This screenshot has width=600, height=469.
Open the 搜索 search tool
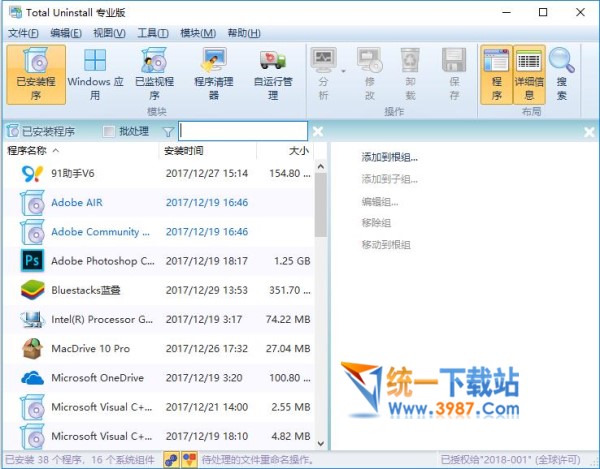[x=562, y=74]
